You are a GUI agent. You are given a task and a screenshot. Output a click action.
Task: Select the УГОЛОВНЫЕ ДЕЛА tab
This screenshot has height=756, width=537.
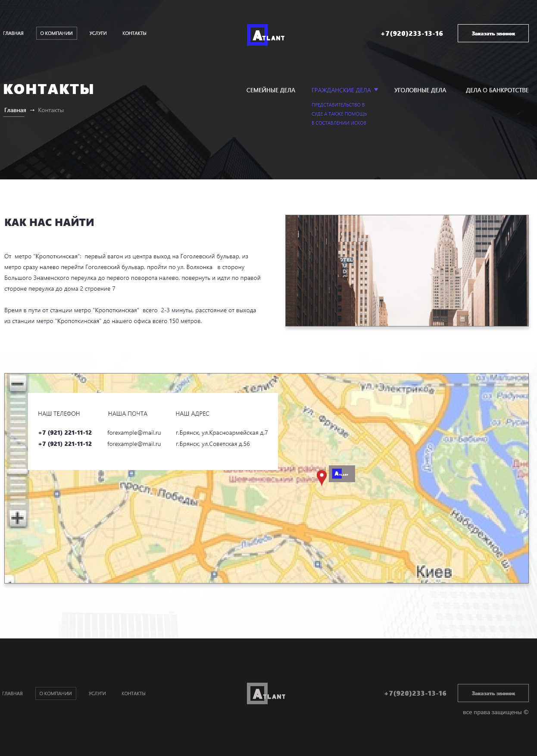pyautogui.click(x=420, y=90)
